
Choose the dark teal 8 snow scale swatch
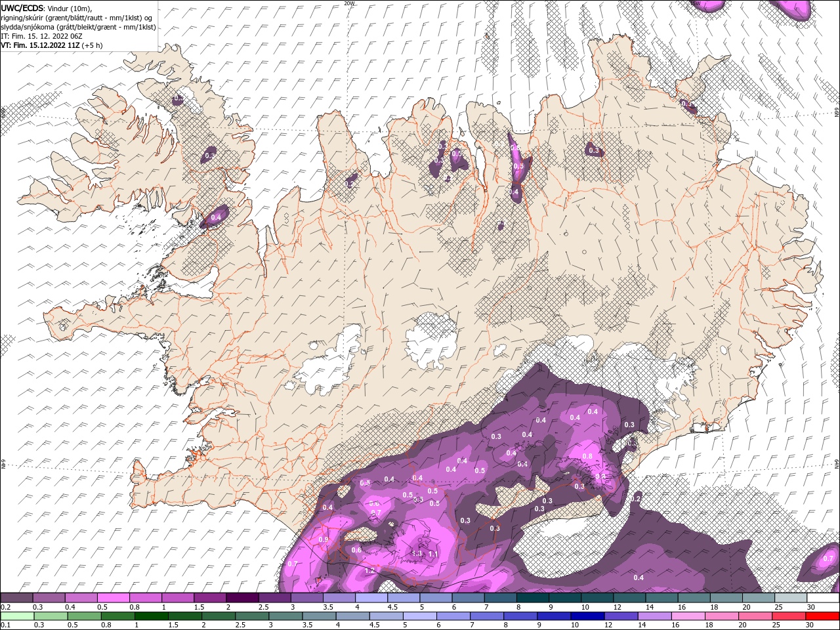pos(532,598)
